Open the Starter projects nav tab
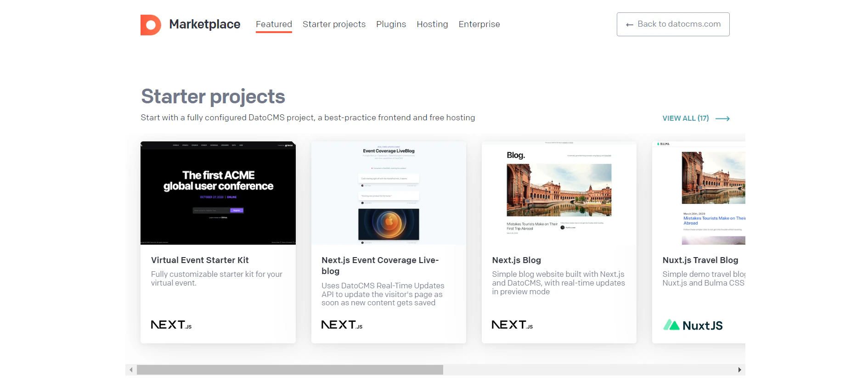The height and width of the screenshot is (387, 868). pos(334,24)
